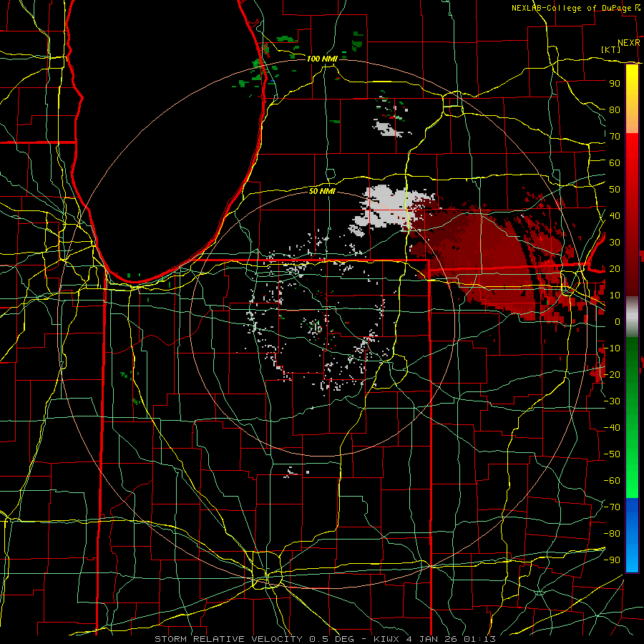Select the positive 10 scale value
Screen dimensions: 644x644
pos(615,296)
